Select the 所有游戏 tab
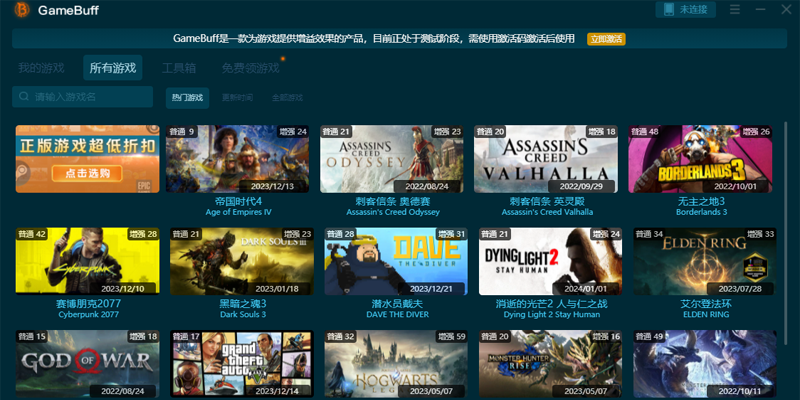 click(113, 68)
